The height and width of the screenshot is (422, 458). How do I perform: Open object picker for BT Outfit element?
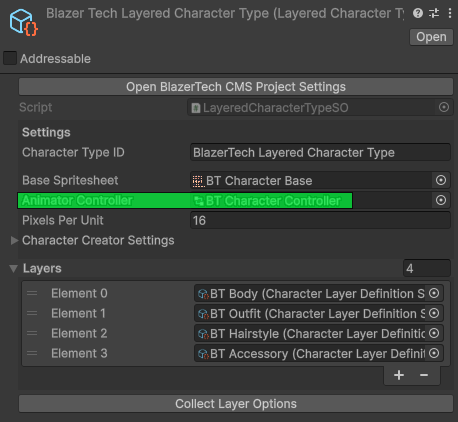434,313
